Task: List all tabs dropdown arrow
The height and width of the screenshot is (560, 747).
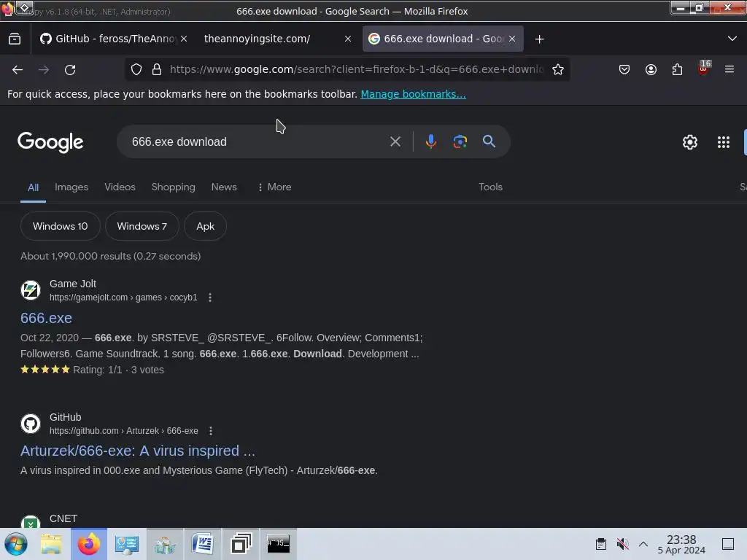Action: (732, 39)
